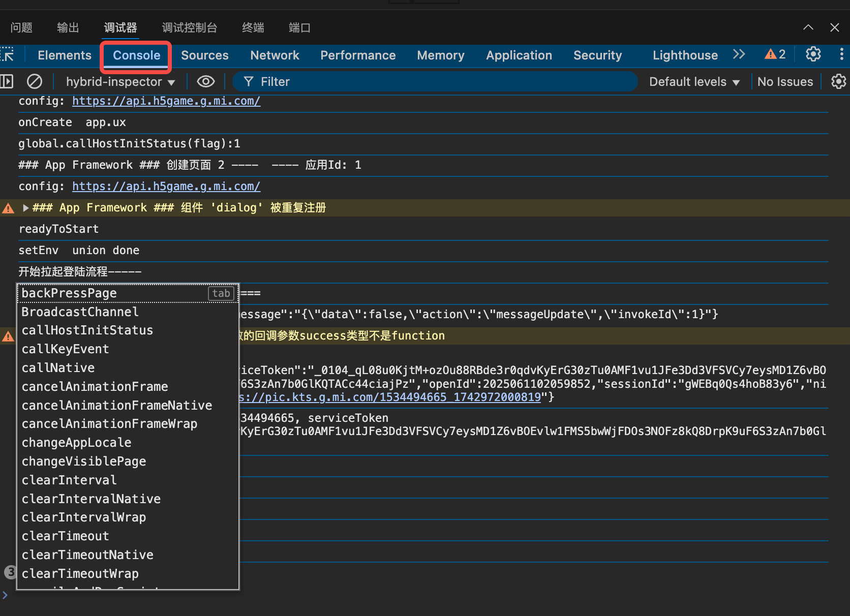The image size is (850, 616).
Task: Clear console with the circle-slash icon
Action: 35,81
